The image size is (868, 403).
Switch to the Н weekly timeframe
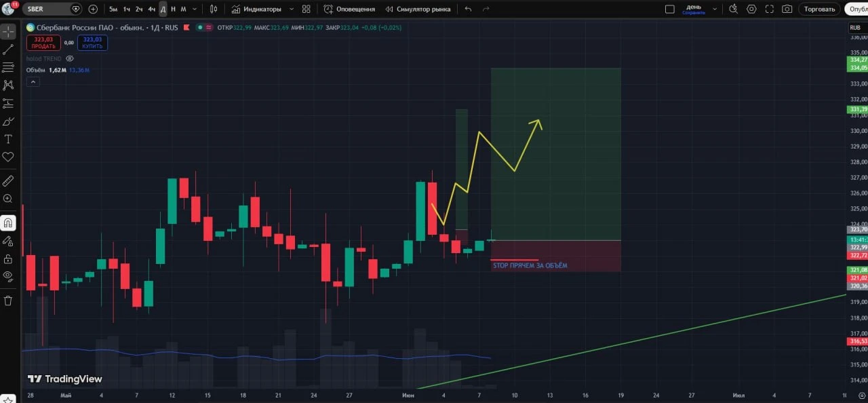(x=173, y=9)
